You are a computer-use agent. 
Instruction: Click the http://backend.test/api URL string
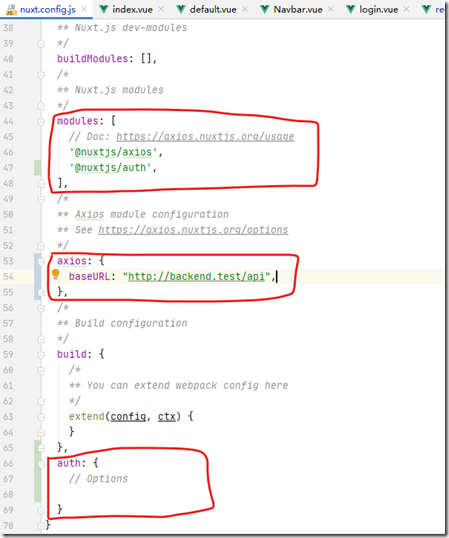point(197,277)
